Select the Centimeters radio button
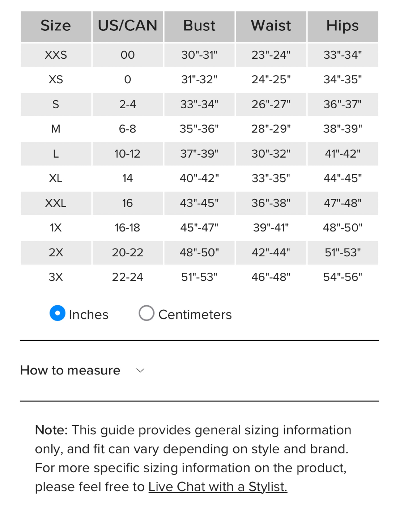Image resolution: width=399 pixels, height=532 pixels. [x=146, y=313]
